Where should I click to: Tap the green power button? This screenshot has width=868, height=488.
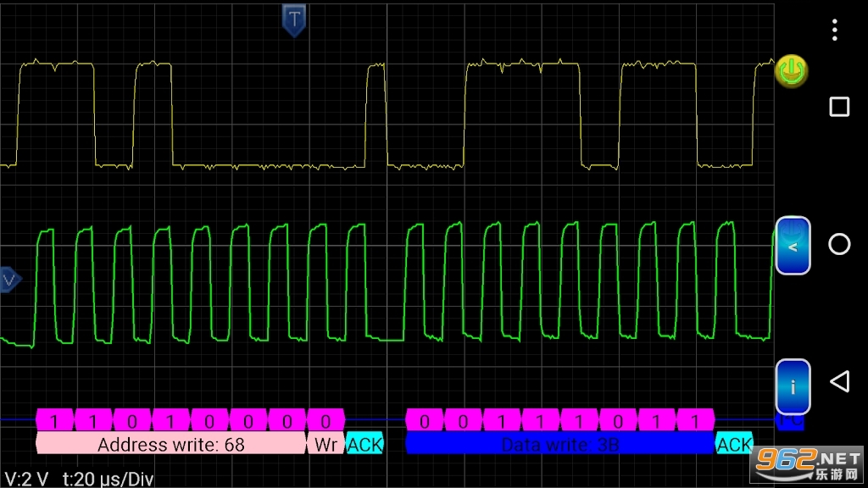pos(791,72)
